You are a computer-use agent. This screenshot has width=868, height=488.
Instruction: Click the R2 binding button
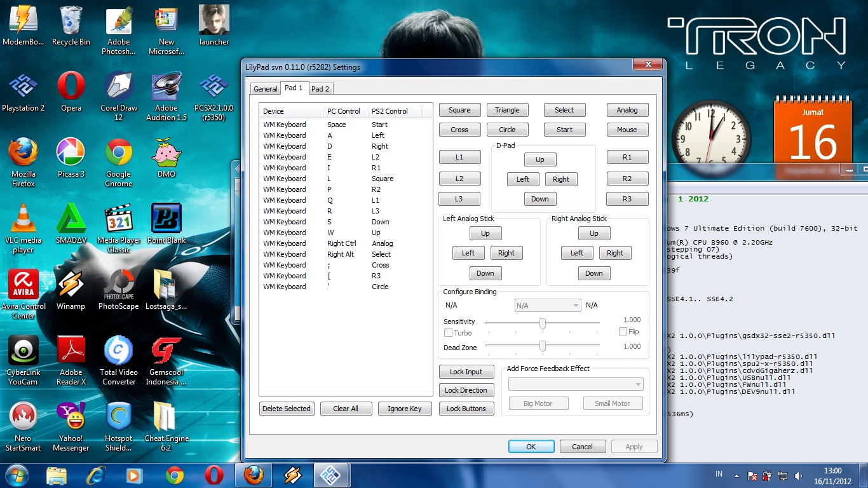coord(627,179)
